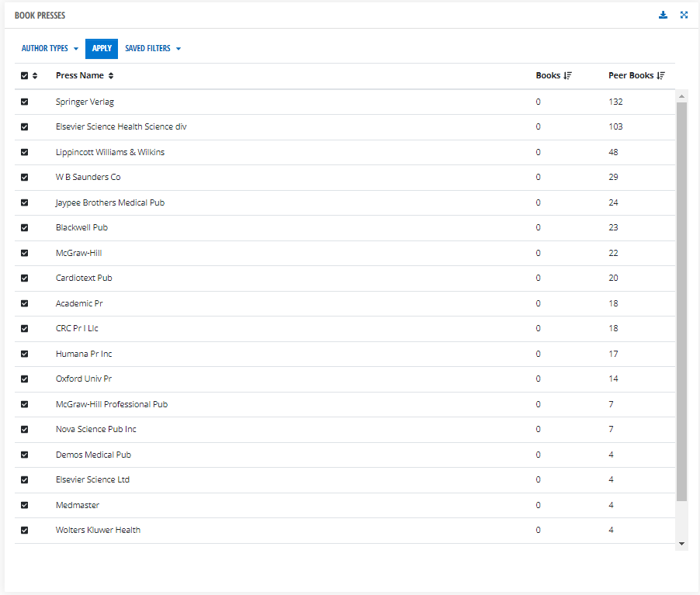The image size is (700, 595).
Task: Sort by Peer Books column icon
Action: pyautogui.click(x=660, y=76)
